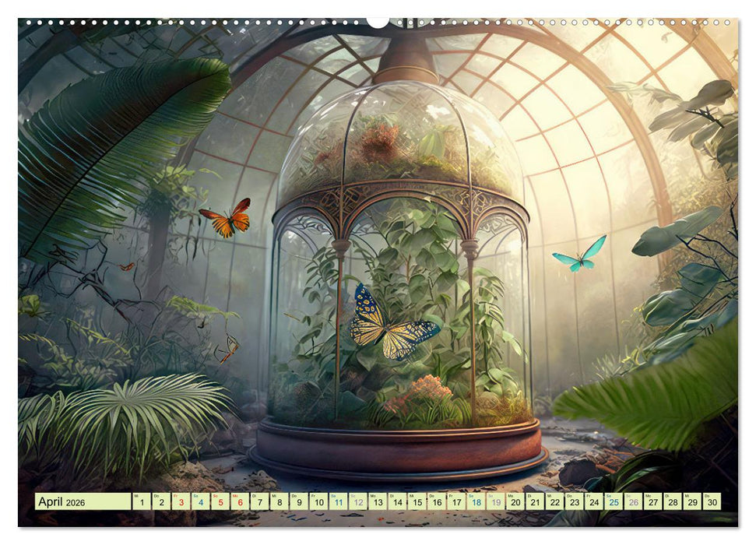This screenshot has height=545, width=756.
Task: Choose day 15 in the calendar strip
Action: [417, 502]
